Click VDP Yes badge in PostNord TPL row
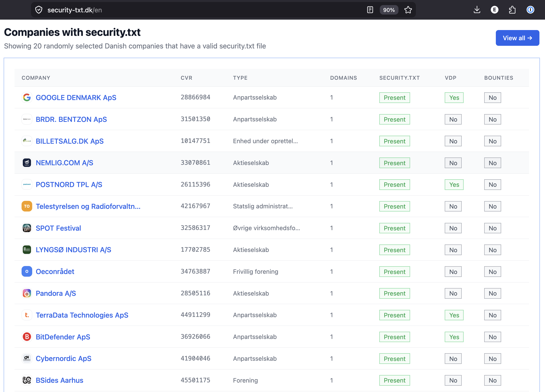The height and width of the screenshot is (392, 545). 454,185
